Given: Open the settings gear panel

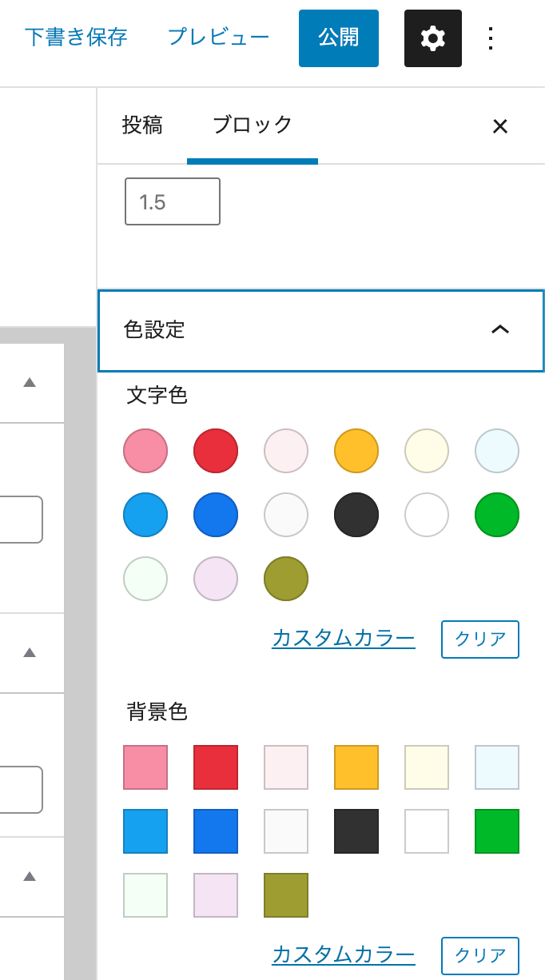Looking at the screenshot, I should 433,38.
